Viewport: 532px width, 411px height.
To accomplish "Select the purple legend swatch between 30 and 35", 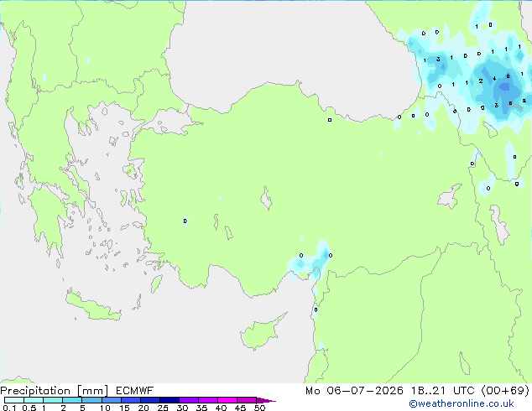I will click(x=188, y=400).
